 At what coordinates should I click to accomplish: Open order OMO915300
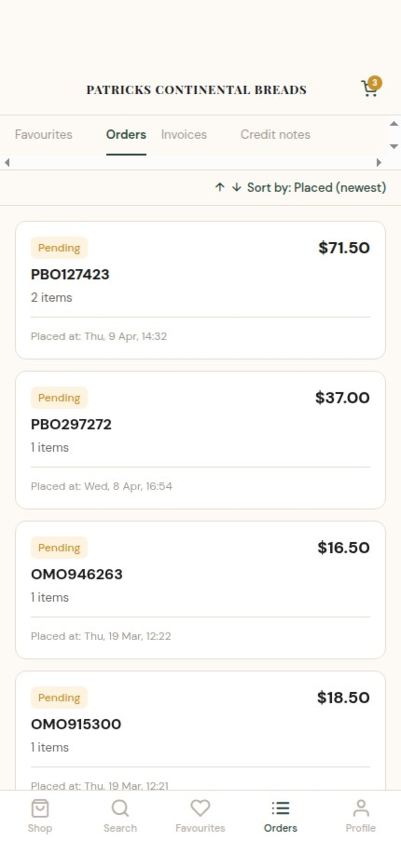200,731
